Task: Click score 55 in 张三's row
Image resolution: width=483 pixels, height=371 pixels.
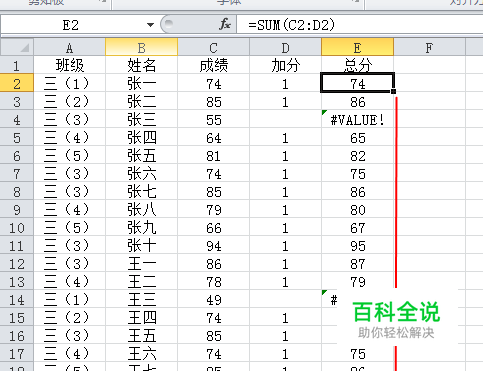Action: tap(213, 119)
